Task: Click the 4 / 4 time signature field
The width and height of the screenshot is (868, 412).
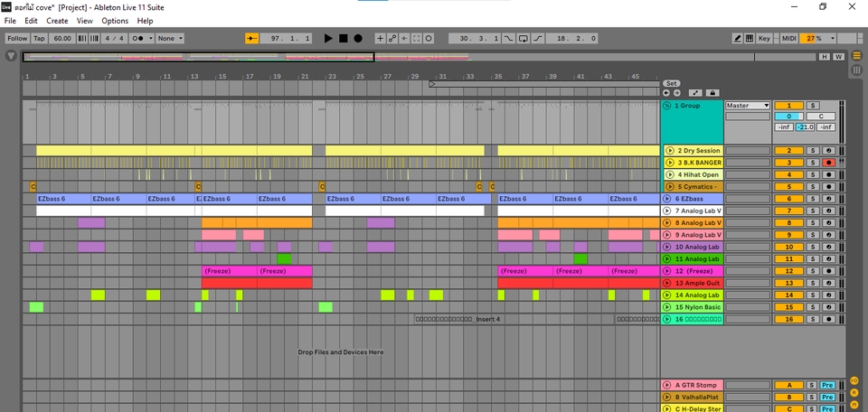Action: coord(114,38)
